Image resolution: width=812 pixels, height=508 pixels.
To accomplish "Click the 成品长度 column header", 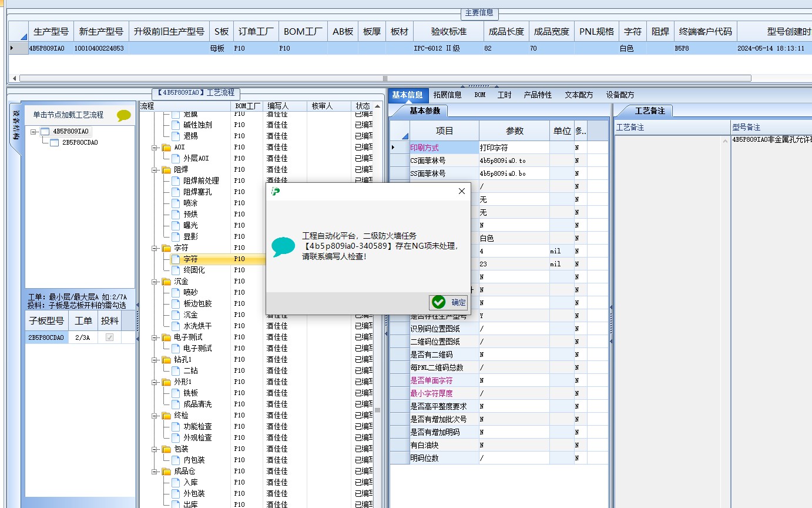I will click(x=506, y=32).
